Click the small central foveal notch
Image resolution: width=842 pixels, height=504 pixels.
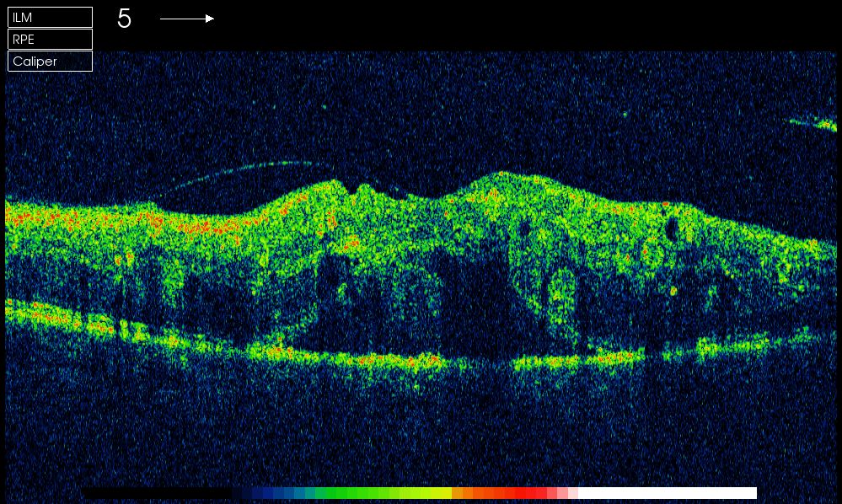coord(352,189)
